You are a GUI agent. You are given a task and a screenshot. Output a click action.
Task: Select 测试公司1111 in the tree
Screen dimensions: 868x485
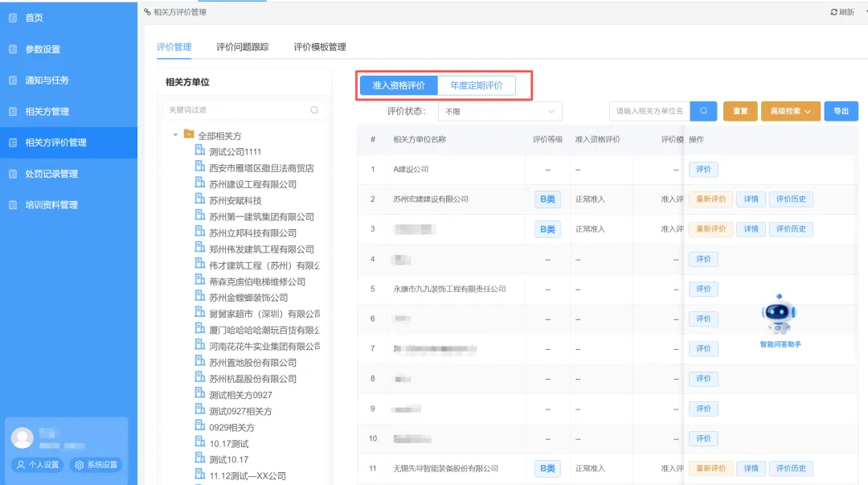pyautogui.click(x=235, y=152)
